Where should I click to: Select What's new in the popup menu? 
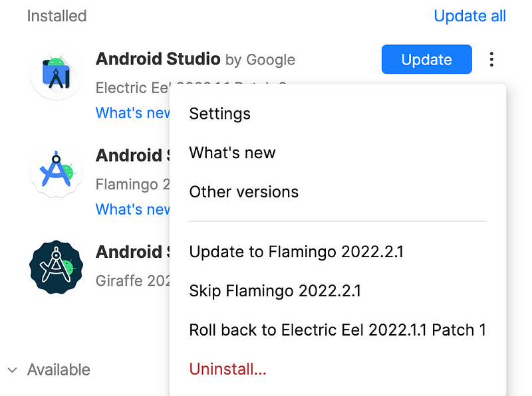232,153
